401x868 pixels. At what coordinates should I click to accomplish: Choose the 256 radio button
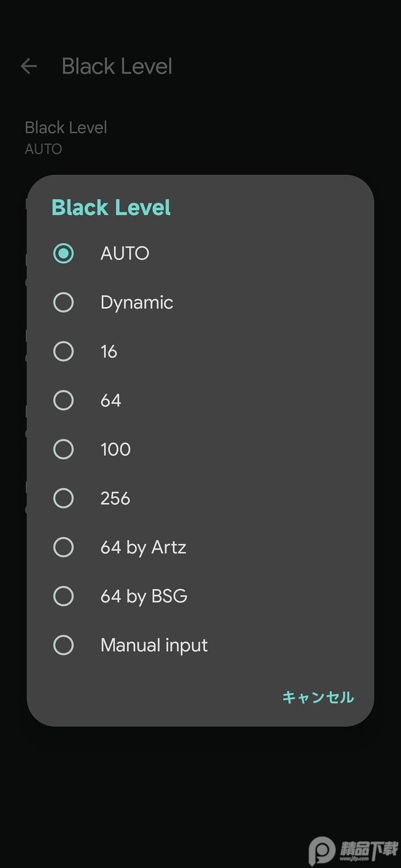click(63, 499)
